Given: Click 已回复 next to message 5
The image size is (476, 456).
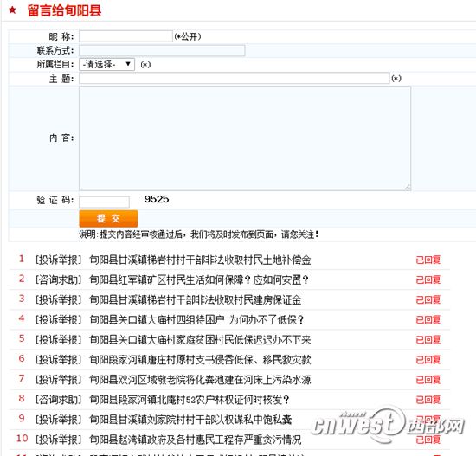Looking at the screenshot, I should (x=428, y=339).
